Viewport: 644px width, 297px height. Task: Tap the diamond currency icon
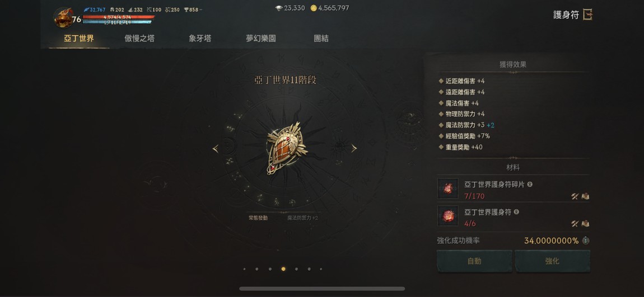279,8
